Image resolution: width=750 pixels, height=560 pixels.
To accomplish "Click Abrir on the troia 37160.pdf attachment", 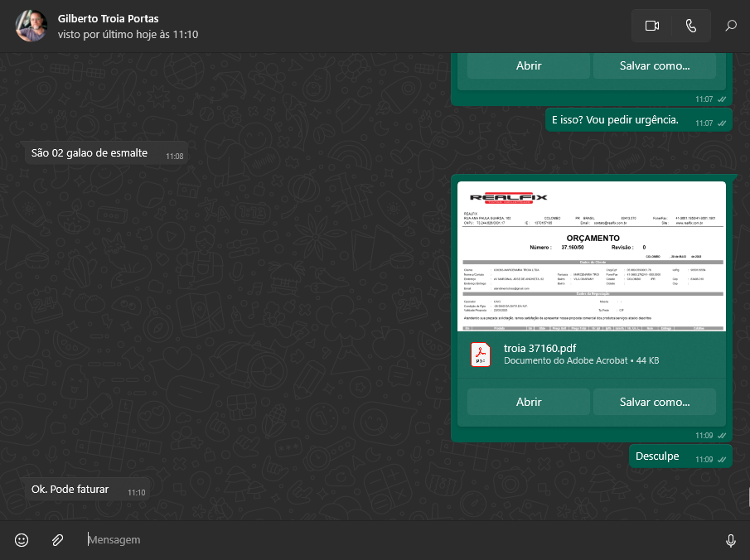I will (529, 402).
